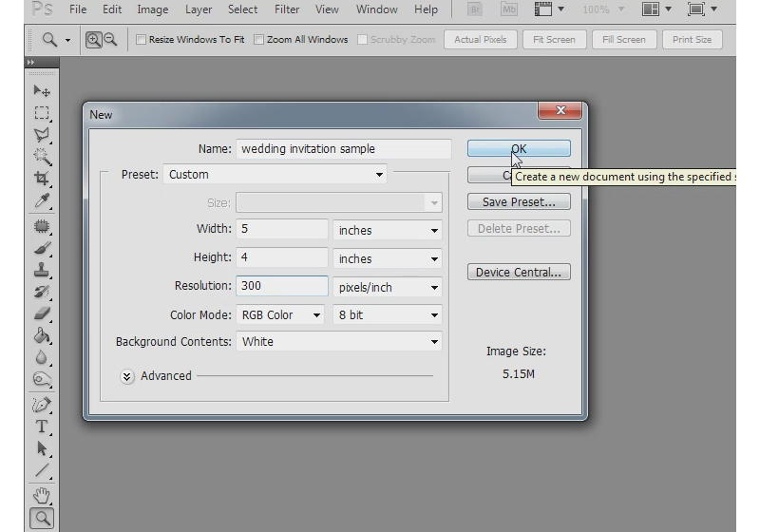Choose the Eyedropper tool

pyautogui.click(x=42, y=200)
